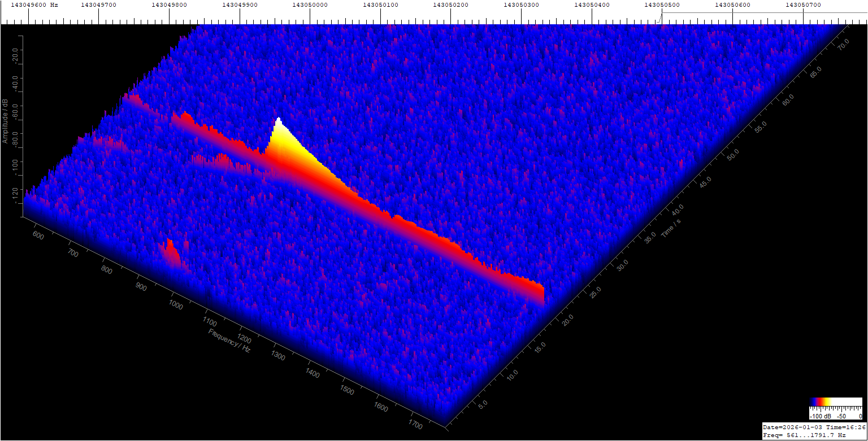Click the 143049600 Hz frequency scale label
The width and height of the screenshot is (868, 441).
tap(34, 5)
